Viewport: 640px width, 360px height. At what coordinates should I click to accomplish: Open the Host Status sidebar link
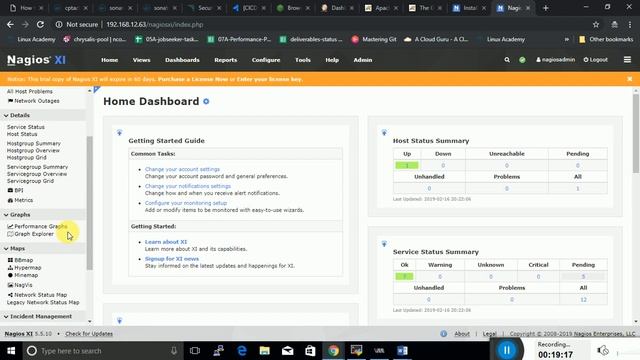point(22,134)
